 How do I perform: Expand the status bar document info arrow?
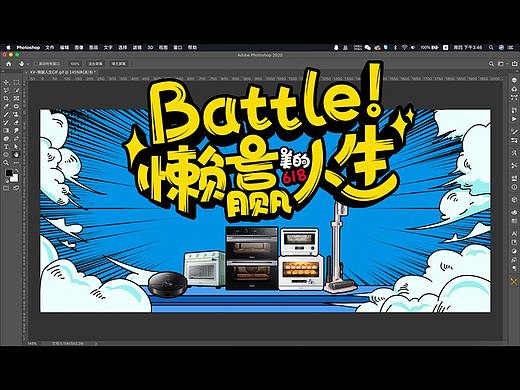point(96,343)
